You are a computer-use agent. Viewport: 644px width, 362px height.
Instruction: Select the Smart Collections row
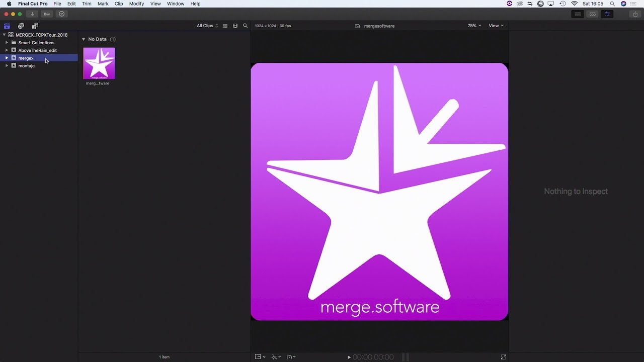39,43
